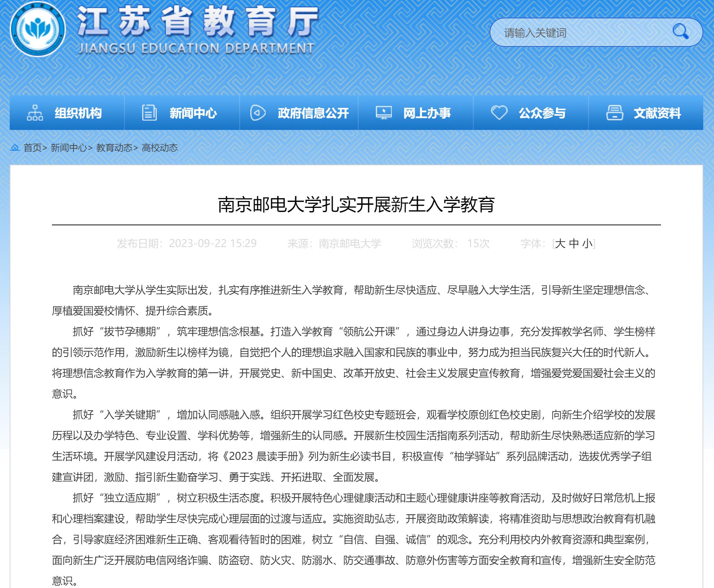This screenshot has width=714, height=588.
Task: Set font size to 大 (large)
Action: 560,244
